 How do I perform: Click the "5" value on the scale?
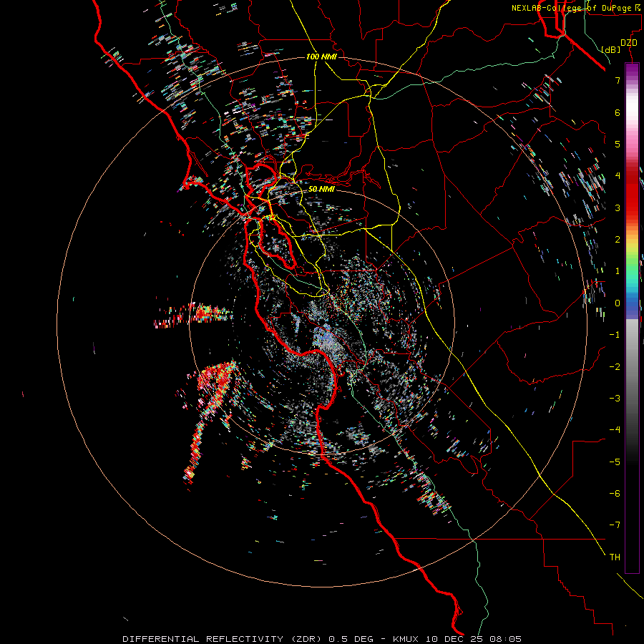pos(618,144)
